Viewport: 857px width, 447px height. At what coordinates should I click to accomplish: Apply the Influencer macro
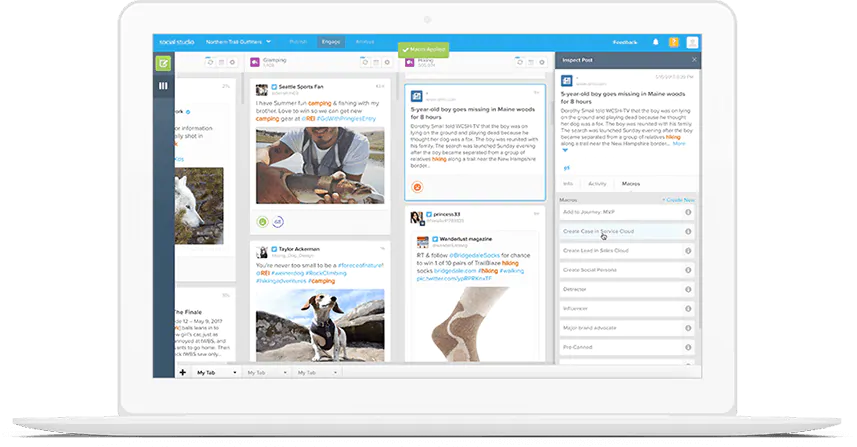627,309
